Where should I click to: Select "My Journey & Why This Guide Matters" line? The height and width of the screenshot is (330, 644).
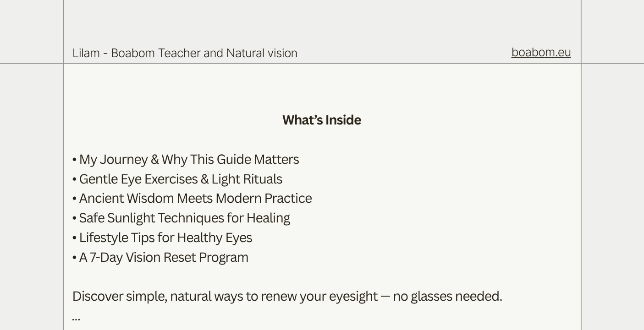[186, 159]
